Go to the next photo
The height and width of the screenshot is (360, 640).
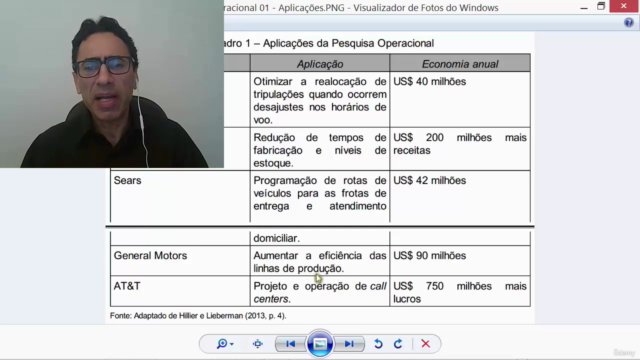pyautogui.click(x=349, y=344)
